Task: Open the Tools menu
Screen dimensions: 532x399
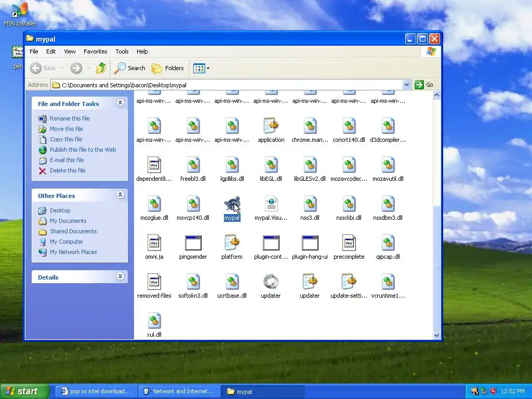Action: (122, 51)
